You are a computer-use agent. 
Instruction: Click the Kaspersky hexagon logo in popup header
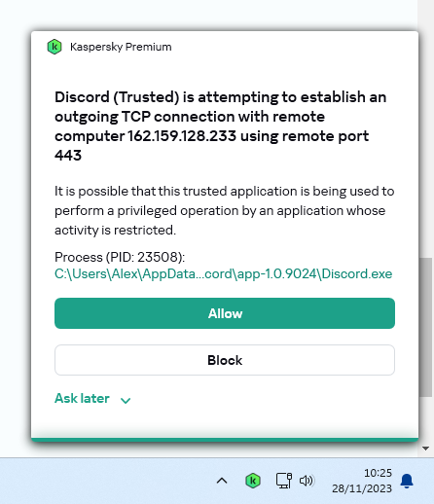tap(54, 47)
